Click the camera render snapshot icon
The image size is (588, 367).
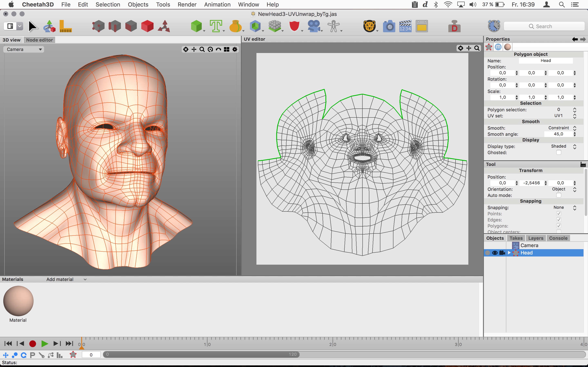pyautogui.click(x=389, y=26)
